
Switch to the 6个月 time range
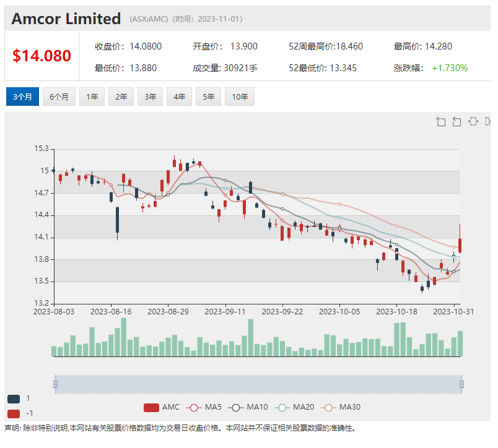pyautogui.click(x=59, y=97)
